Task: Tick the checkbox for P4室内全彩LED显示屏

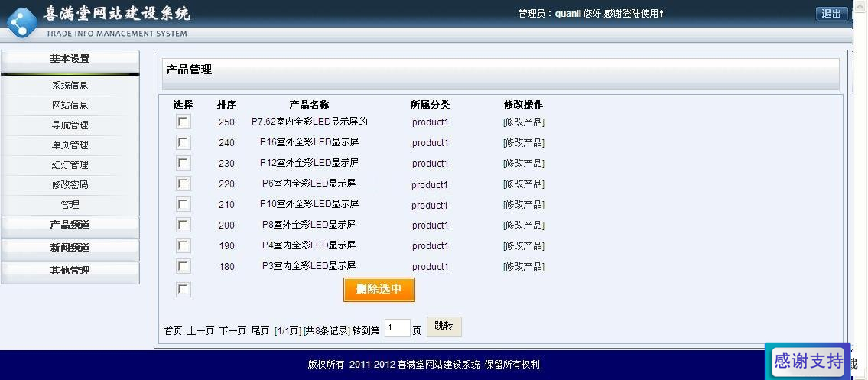Action: tap(184, 245)
